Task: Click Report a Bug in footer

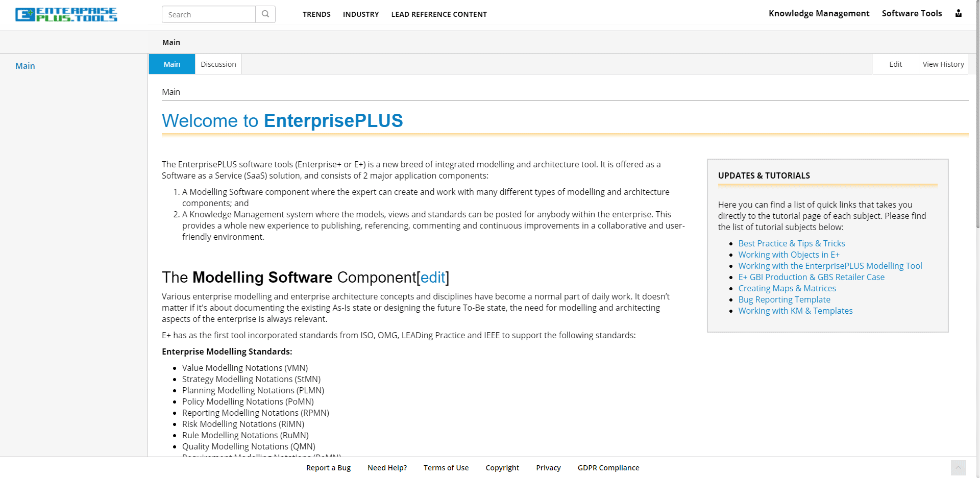Action: [x=328, y=468]
